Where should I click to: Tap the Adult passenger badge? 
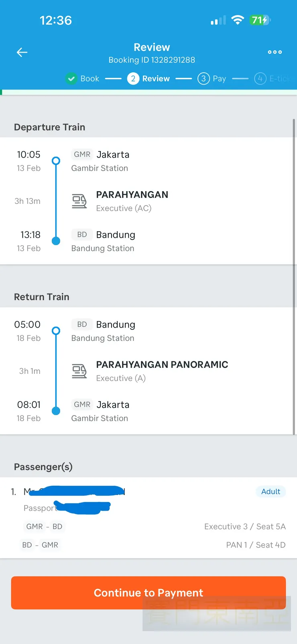[271, 491]
